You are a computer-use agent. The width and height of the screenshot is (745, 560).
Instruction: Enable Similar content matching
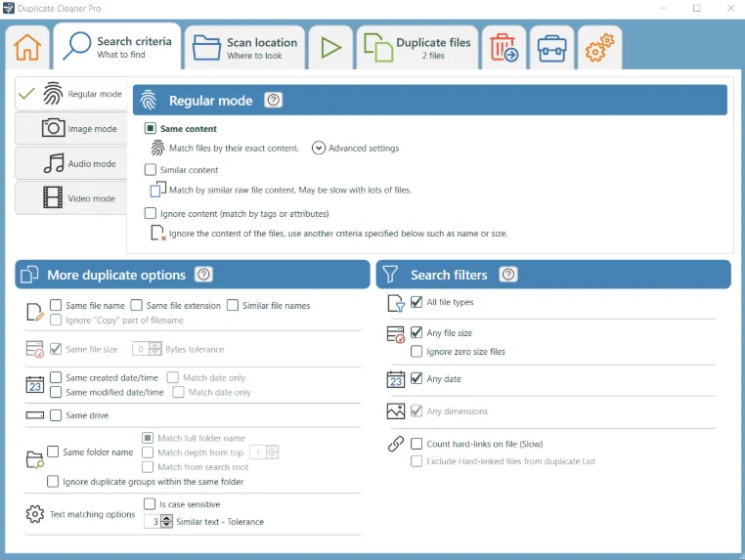tap(151, 170)
